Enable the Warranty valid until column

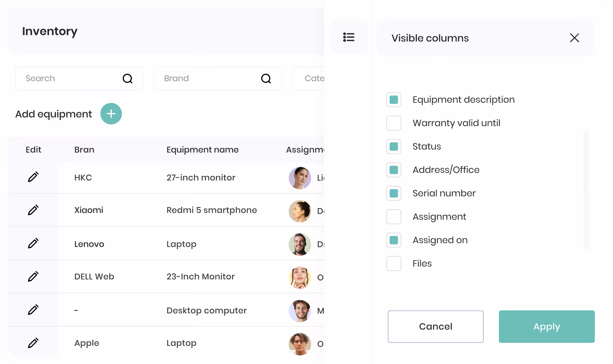tap(394, 123)
